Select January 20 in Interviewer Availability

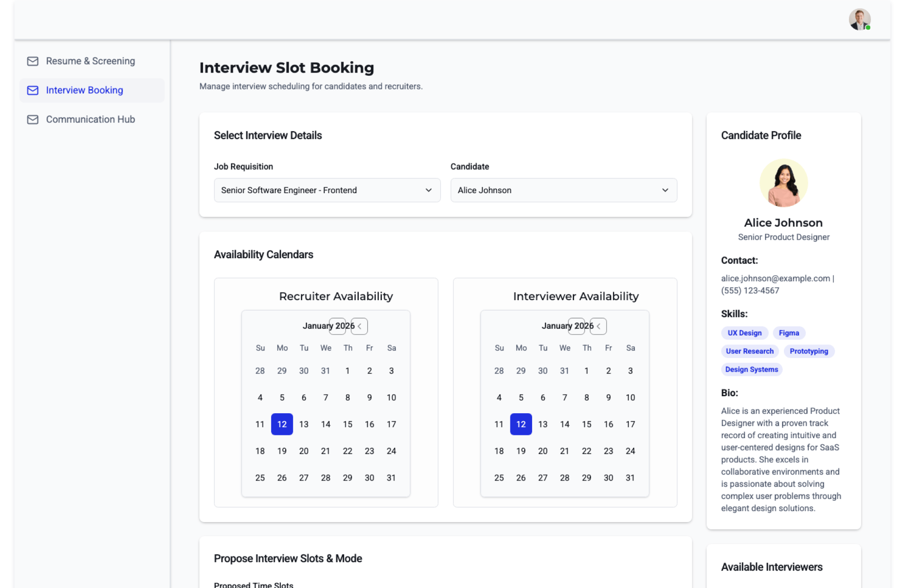click(543, 451)
